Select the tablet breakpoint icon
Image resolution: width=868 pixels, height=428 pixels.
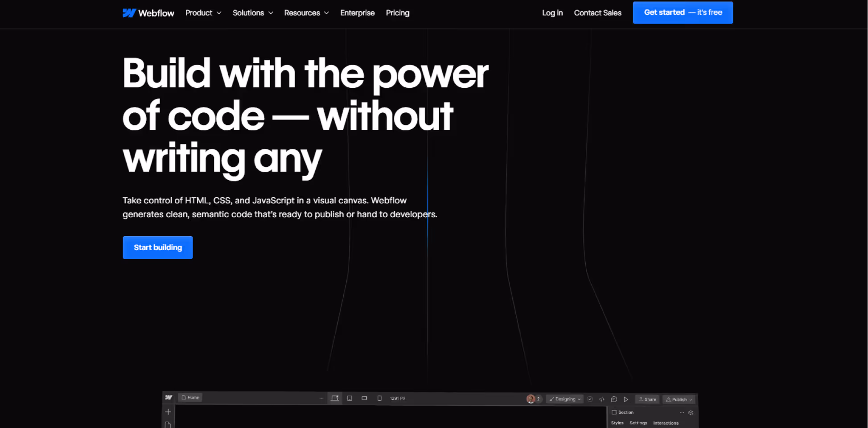(350, 398)
